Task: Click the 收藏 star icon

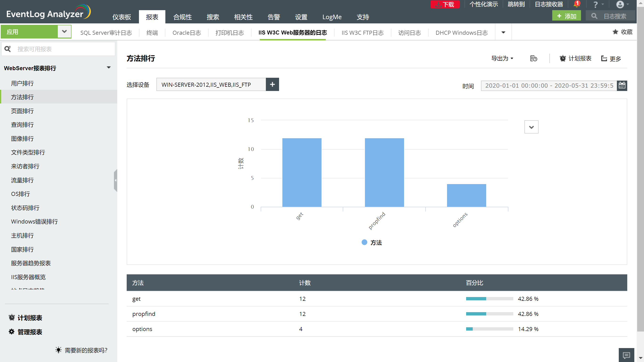Action: pos(615,32)
